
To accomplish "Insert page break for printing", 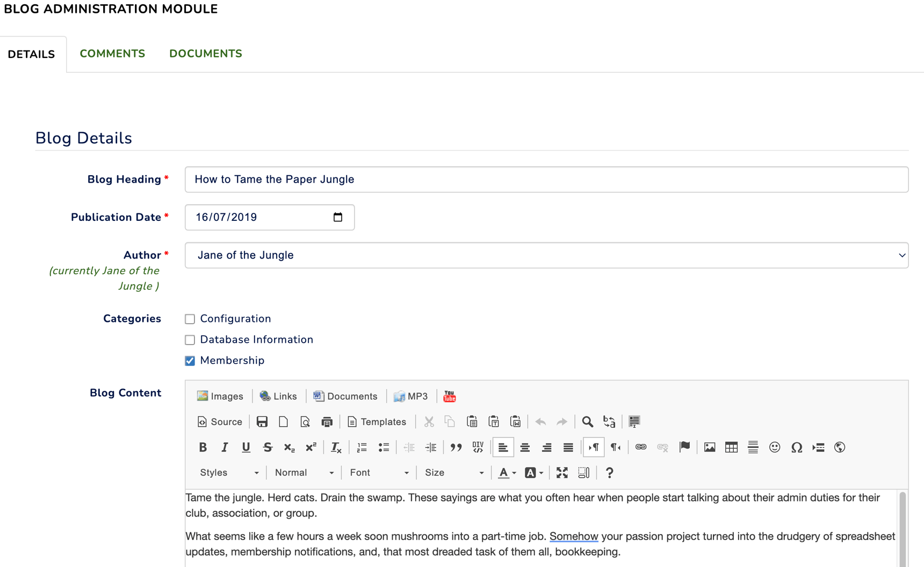I will (818, 447).
